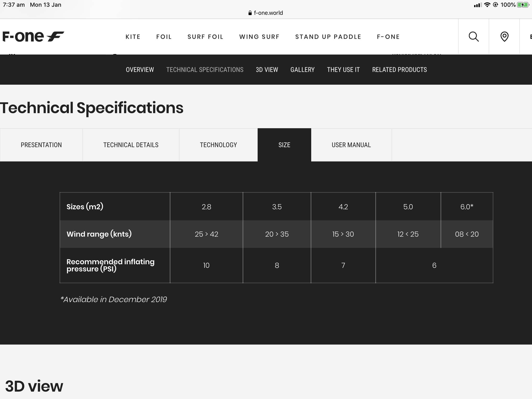Tap the padlock icon beside f-one.world
532x399 pixels.
coord(250,13)
